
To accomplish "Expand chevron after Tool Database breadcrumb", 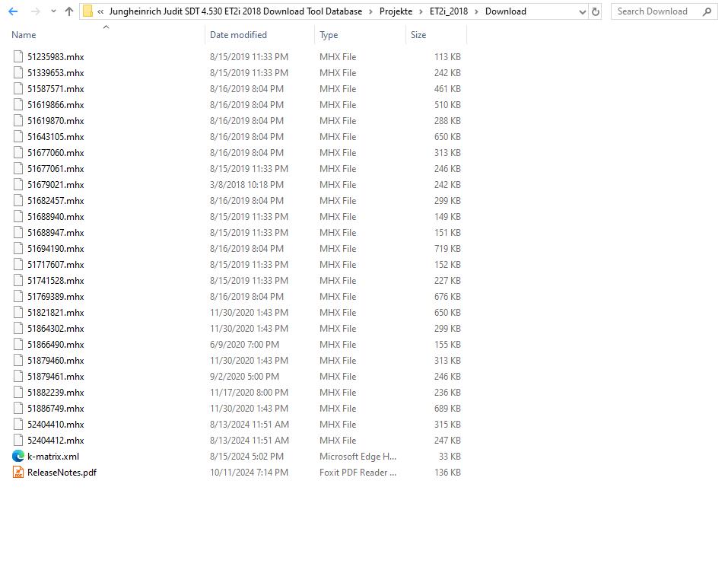I will point(370,11).
